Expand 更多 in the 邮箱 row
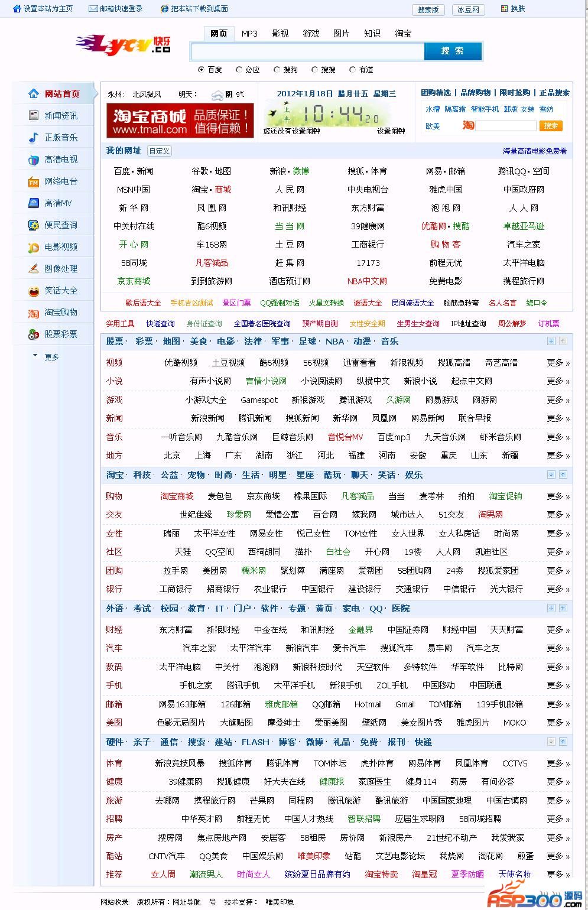This screenshot has width=588, height=910. click(x=558, y=704)
